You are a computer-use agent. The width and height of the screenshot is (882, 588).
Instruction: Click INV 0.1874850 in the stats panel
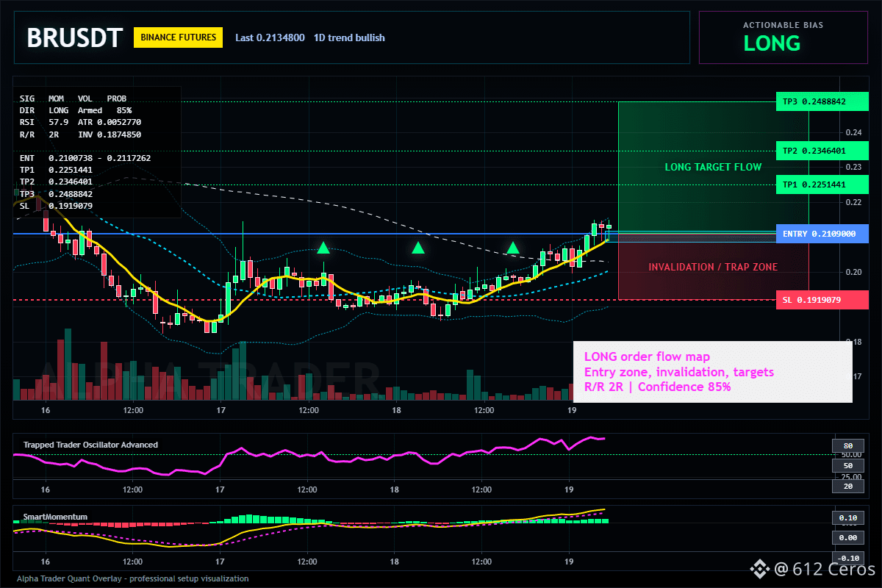tap(110, 135)
